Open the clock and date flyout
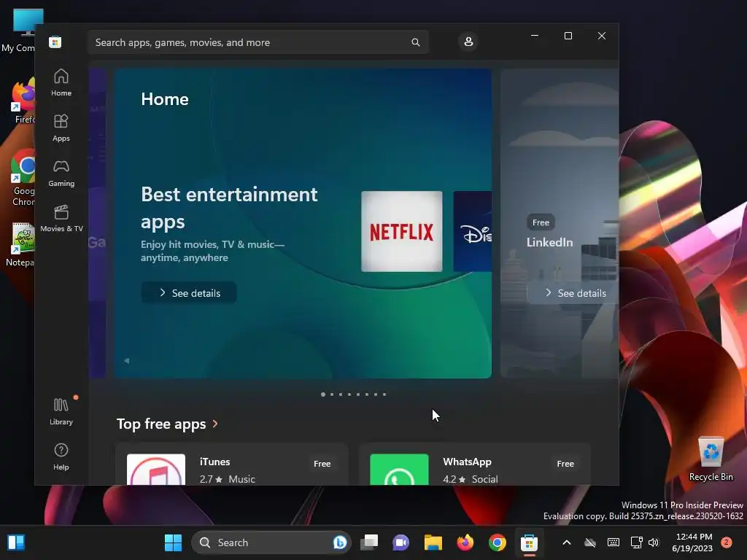This screenshot has height=560, width=747. pyautogui.click(x=693, y=542)
